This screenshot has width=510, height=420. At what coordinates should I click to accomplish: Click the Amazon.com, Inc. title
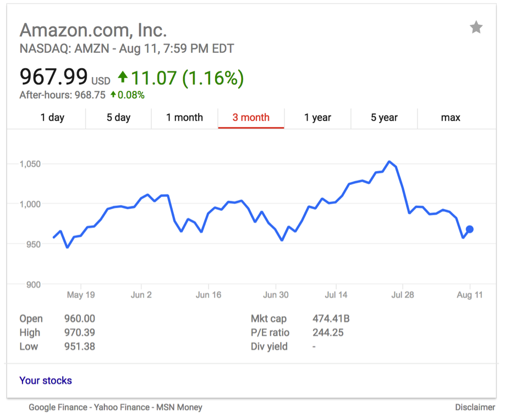(93, 29)
